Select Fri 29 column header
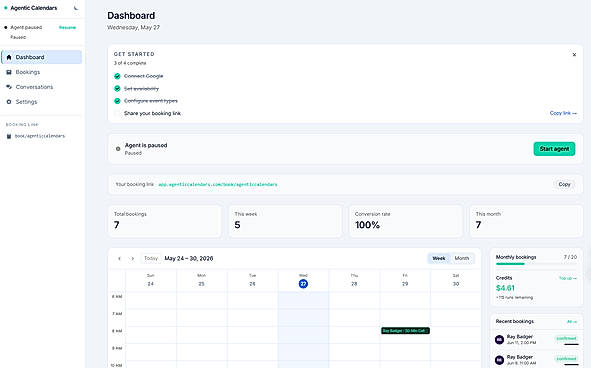This screenshot has height=368, width=591. click(x=405, y=280)
